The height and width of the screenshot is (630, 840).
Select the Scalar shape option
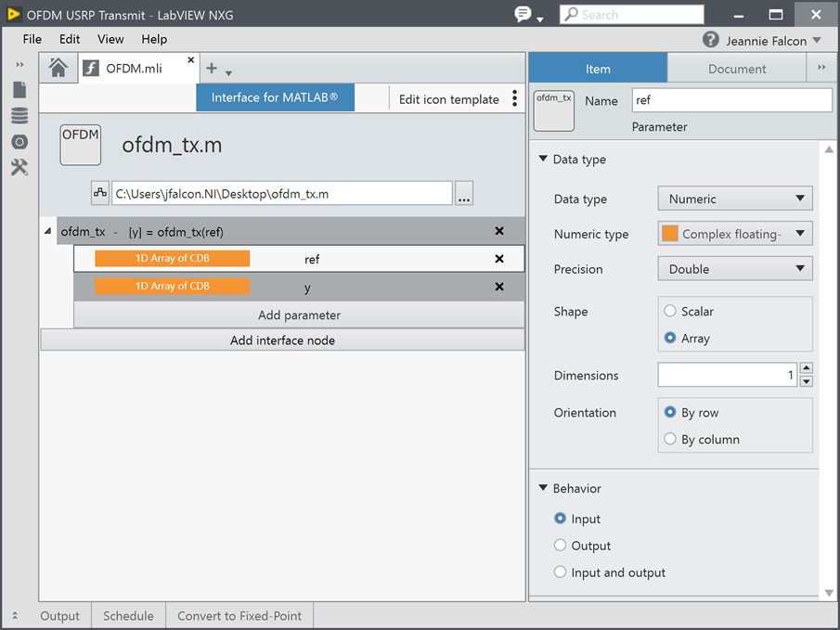click(670, 312)
